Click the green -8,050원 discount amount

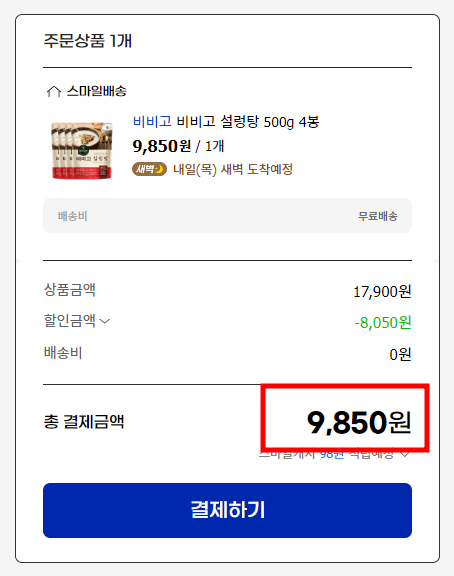[383, 323]
